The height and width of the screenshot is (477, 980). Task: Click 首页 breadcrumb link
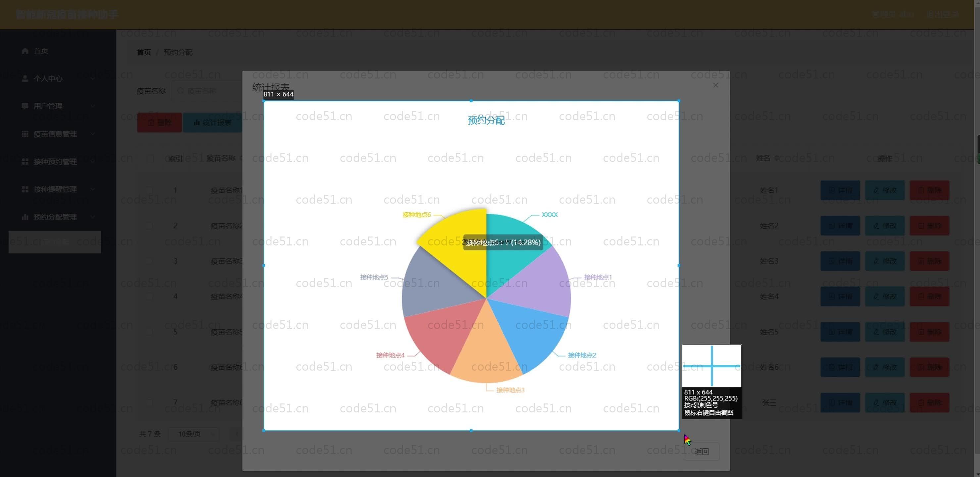point(144,52)
